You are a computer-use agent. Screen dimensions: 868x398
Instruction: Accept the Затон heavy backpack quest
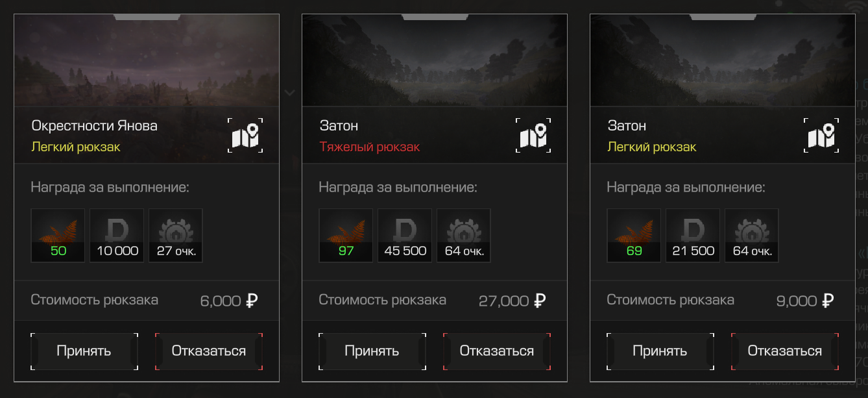[x=372, y=351]
